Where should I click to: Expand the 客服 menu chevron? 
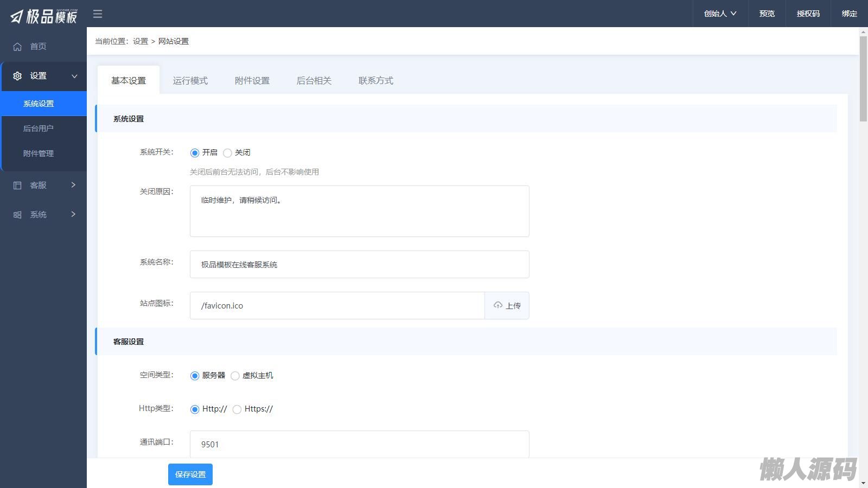(73, 185)
